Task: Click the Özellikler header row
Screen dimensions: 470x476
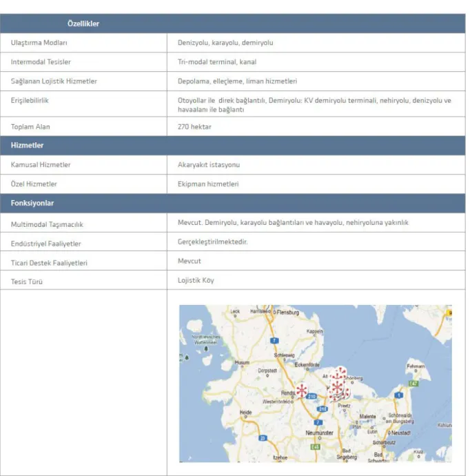Action: coord(232,23)
